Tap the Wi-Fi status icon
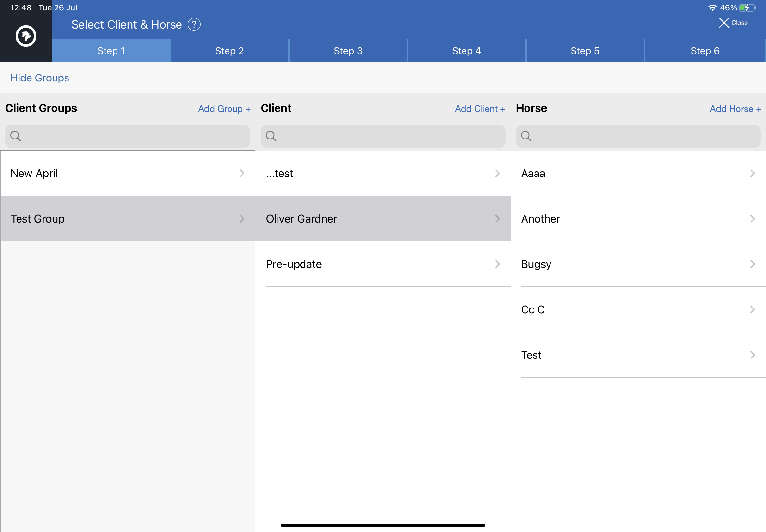 point(712,8)
